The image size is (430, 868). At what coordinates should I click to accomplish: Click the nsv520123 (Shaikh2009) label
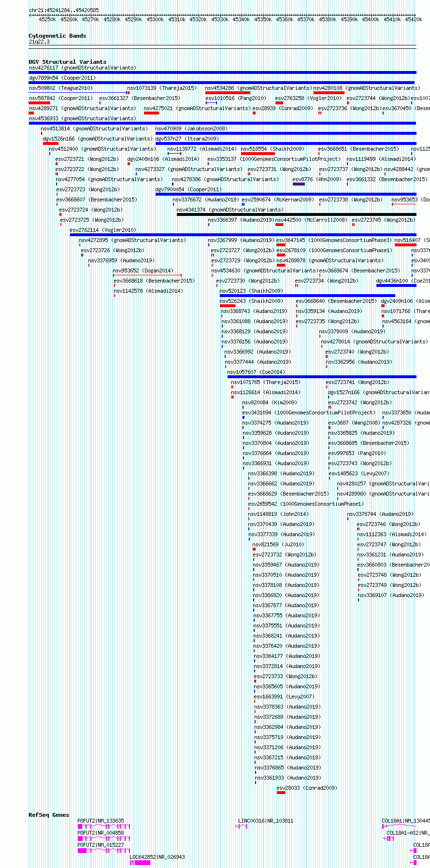tap(251, 291)
